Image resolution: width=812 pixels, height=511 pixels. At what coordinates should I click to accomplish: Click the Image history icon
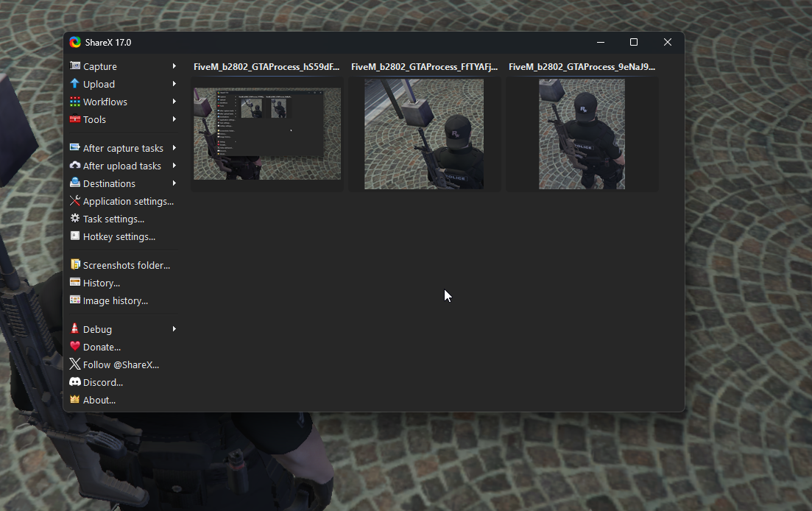point(75,300)
